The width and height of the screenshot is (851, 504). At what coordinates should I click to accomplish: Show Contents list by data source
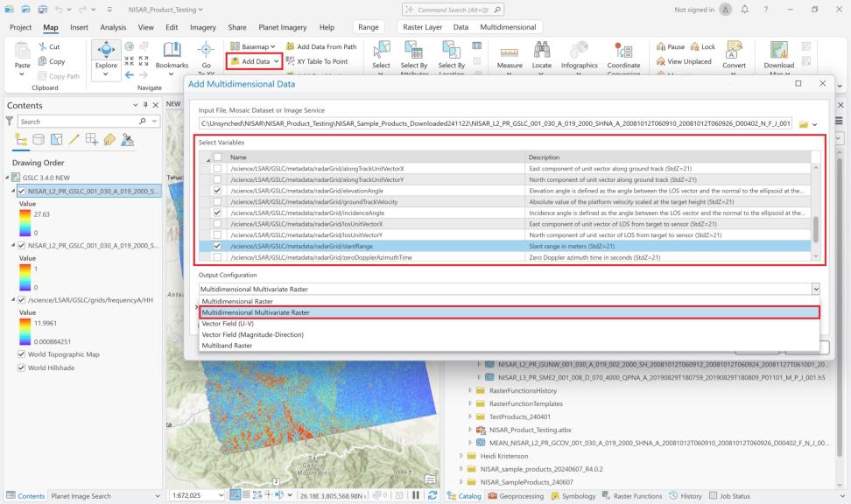[39, 140]
